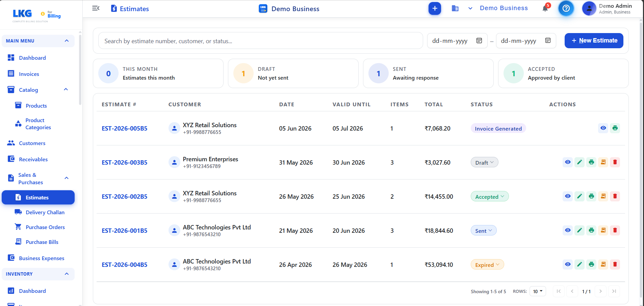The width and height of the screenshot is (644, 306).
Task: View estimate EST-2026-003B5 with eye icon
Action: click(568, 162)
